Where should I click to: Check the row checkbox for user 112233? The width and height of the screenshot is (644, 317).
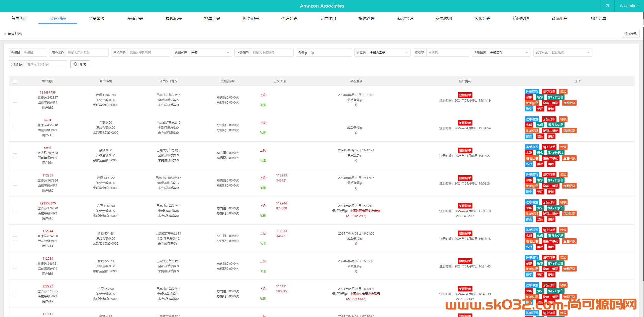pos(15,266)
